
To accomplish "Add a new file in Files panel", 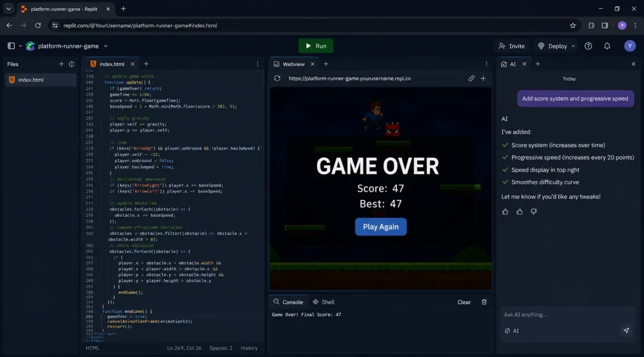I will (x=61, y=64).
